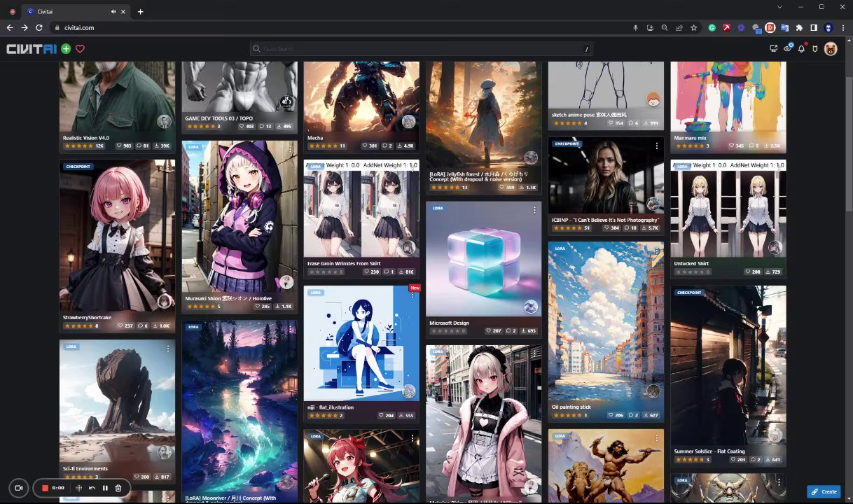This screenshot has height=504, width=853.
Task: Pause the screen recording
Action: 105,488
